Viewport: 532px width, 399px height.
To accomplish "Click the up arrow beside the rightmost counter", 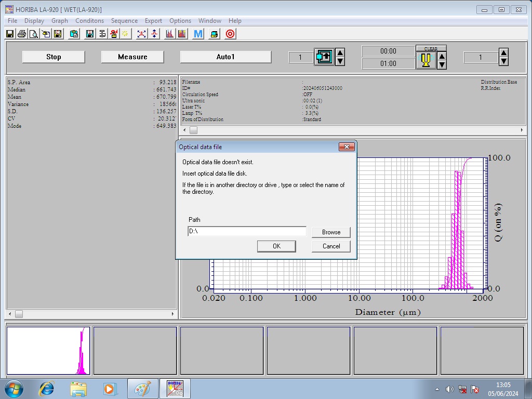I will (x=503, y=52).
